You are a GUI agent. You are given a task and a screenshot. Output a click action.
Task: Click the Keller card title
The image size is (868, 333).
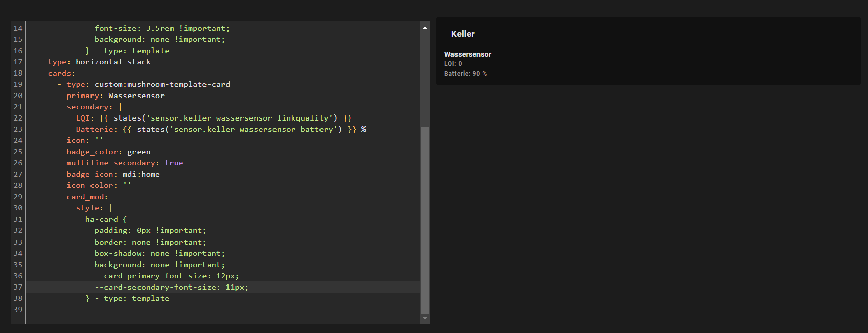point(463,34)
